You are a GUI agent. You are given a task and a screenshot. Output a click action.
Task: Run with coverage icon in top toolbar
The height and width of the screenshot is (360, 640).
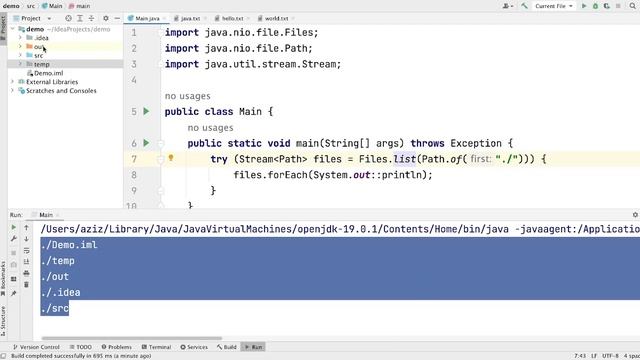607,6
